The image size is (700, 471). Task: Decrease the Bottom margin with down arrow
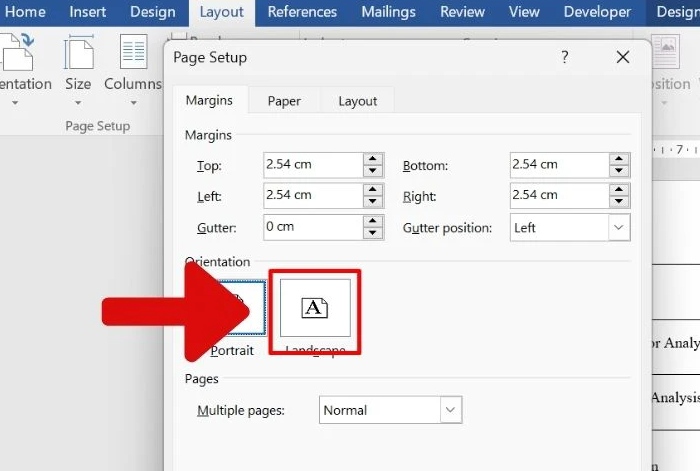click(x=619, y=171)
